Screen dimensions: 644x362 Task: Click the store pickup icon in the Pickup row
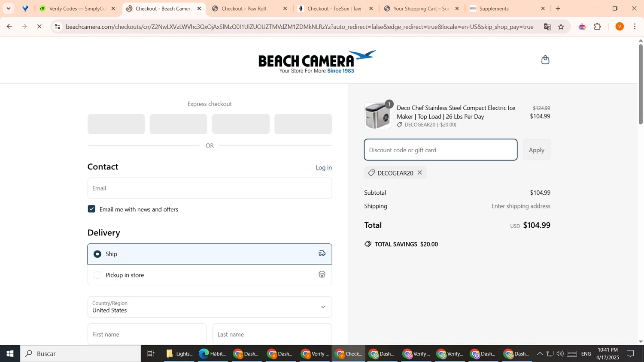(322, 275)
